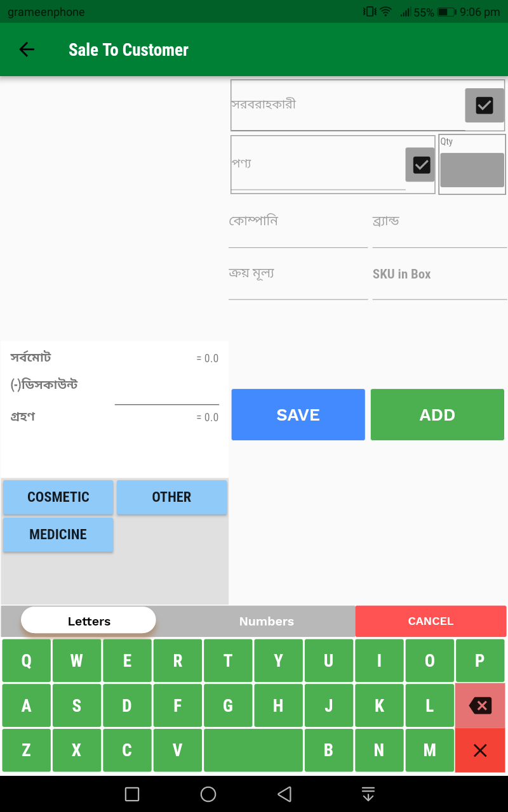Image resolution: width=508 pixels, height=812 pixels.
Task: Focus the Qty input field
Action: [x=472, y=170]
